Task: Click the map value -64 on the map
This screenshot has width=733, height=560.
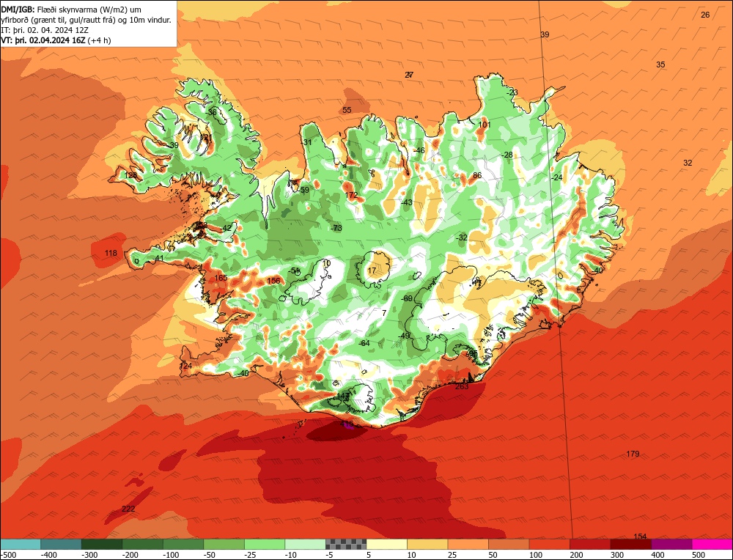Action: point(364,344)
